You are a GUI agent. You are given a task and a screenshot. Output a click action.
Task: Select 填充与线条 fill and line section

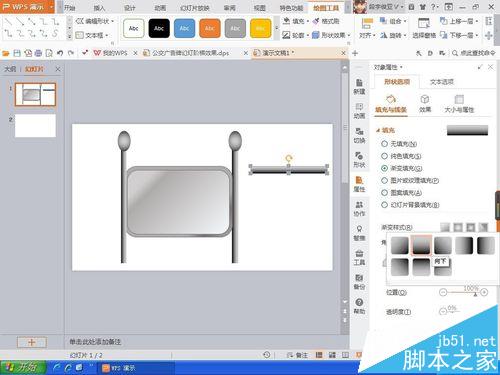[391, 104]
